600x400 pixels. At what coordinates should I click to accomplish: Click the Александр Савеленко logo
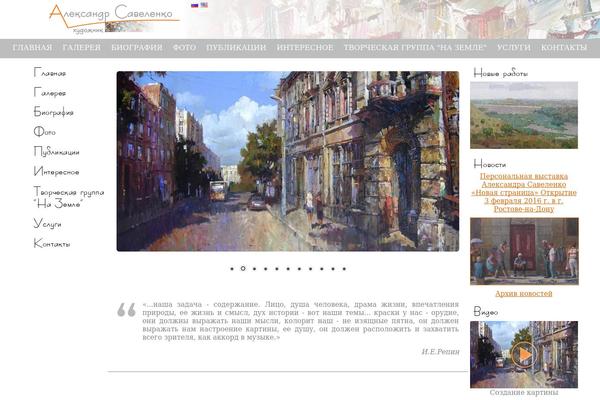(114, 18)
